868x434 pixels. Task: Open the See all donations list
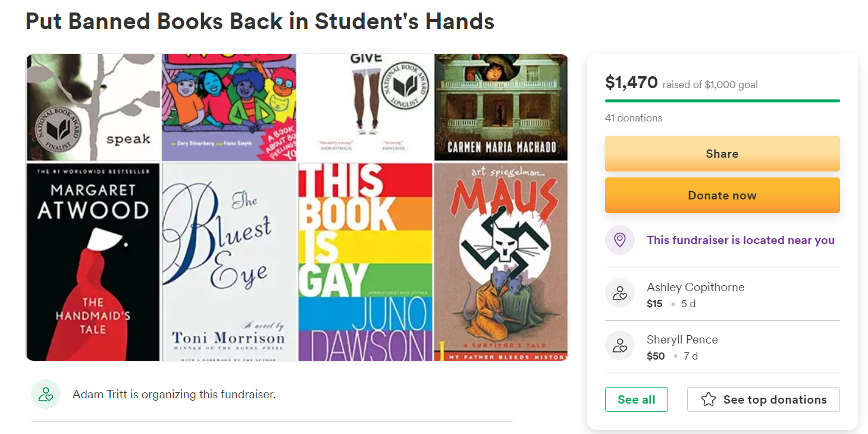pos(636,399)
